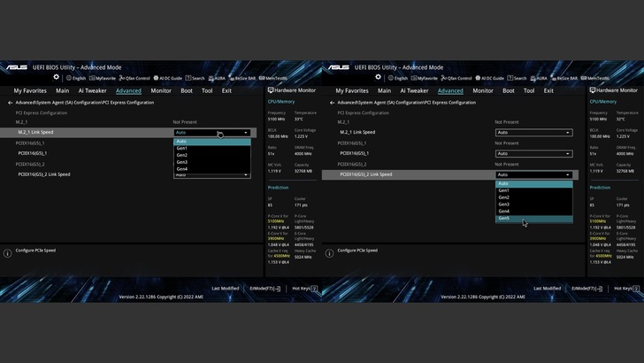The image size is (644, 363).
Task: Open AI OC Guide in the right BIOS screen
Action: click(487, 78)
